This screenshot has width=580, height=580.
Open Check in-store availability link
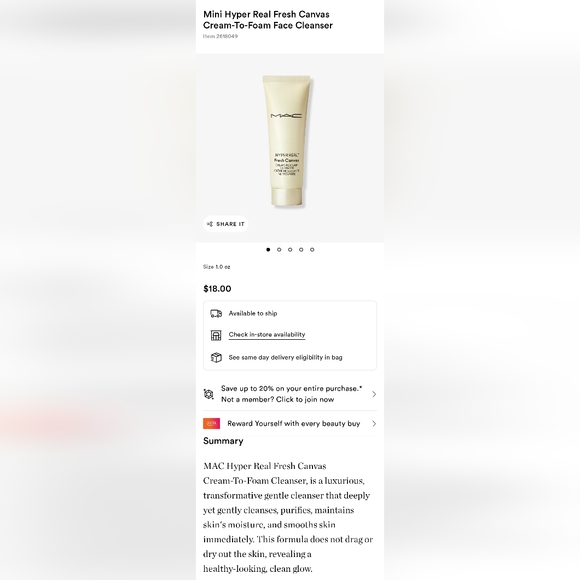point(267,335)
